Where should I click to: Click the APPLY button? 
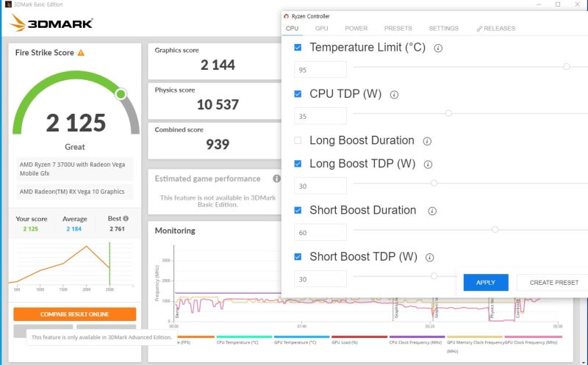(x=486, y=283)
